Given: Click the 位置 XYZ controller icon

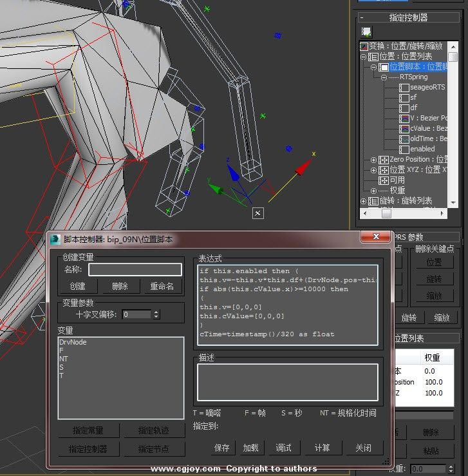Looking at the screenshot, I should coord(384,170).
